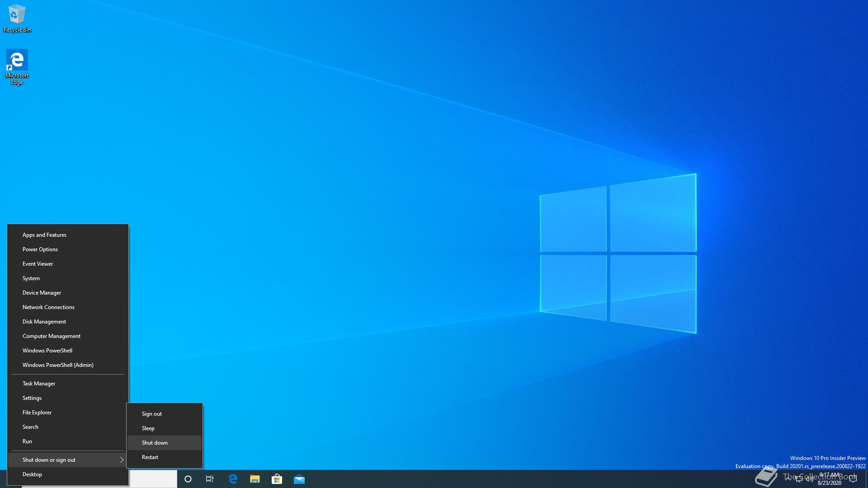
Task: Show hidden system tray icons
Action: click(x=788, y=478)
